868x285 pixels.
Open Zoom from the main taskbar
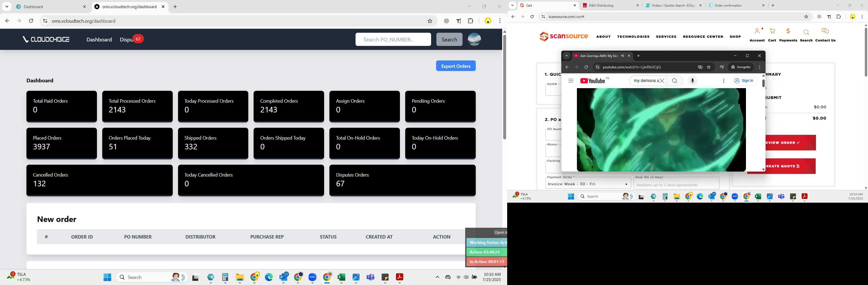point(312,277)
